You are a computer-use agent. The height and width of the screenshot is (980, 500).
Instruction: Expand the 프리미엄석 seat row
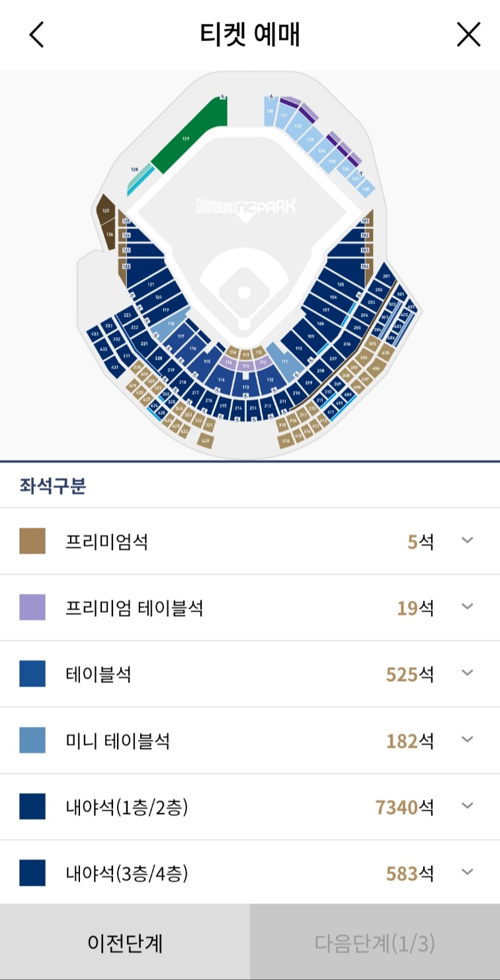click(x=250, y=541)
